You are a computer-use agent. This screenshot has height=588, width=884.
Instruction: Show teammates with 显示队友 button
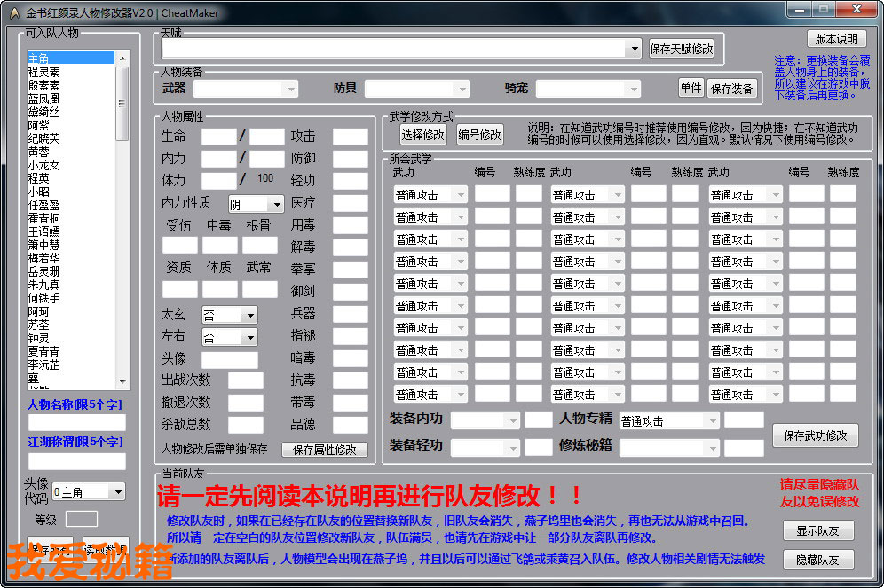click(x=817, y=531)
